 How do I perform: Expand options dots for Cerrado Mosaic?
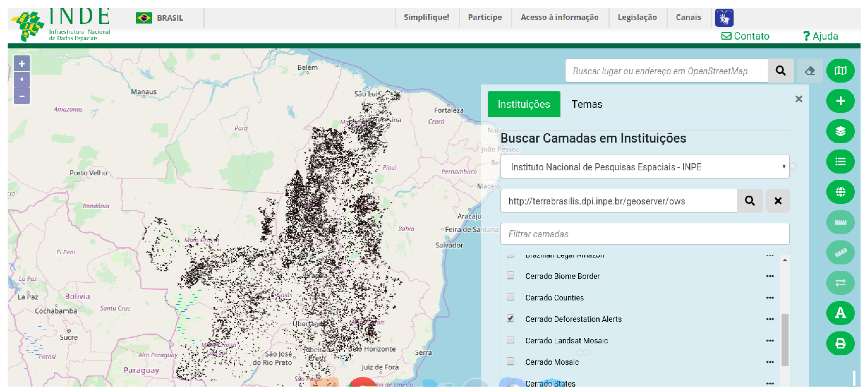(770, 362)
